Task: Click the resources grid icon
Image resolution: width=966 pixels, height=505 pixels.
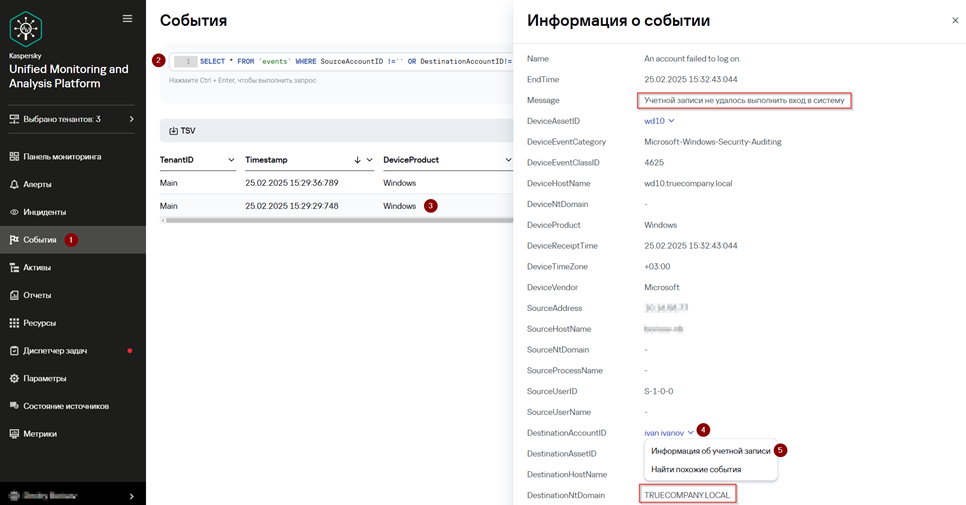Action: (14, 323)
